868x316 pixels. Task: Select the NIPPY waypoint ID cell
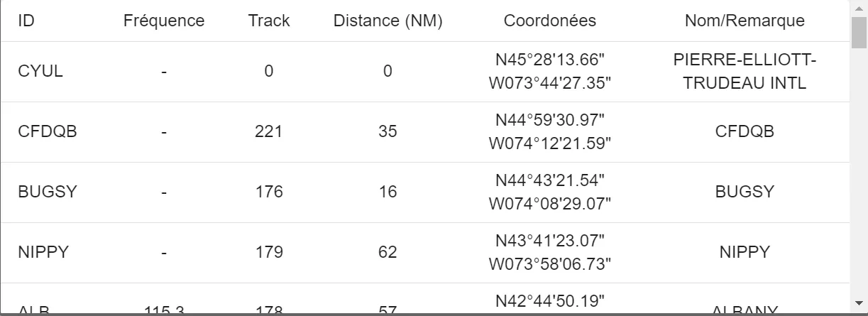[x=43, y=252]
